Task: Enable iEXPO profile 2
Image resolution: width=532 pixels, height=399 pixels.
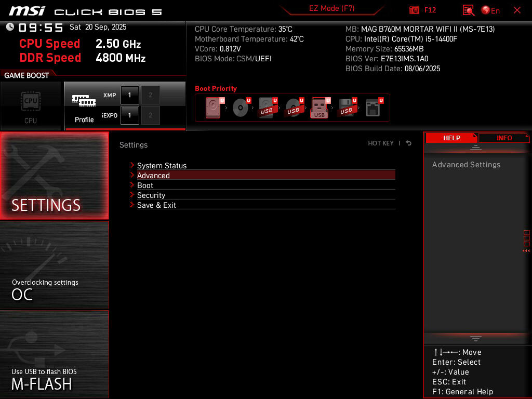Action: pyautogui.click(x=150, y=115)
